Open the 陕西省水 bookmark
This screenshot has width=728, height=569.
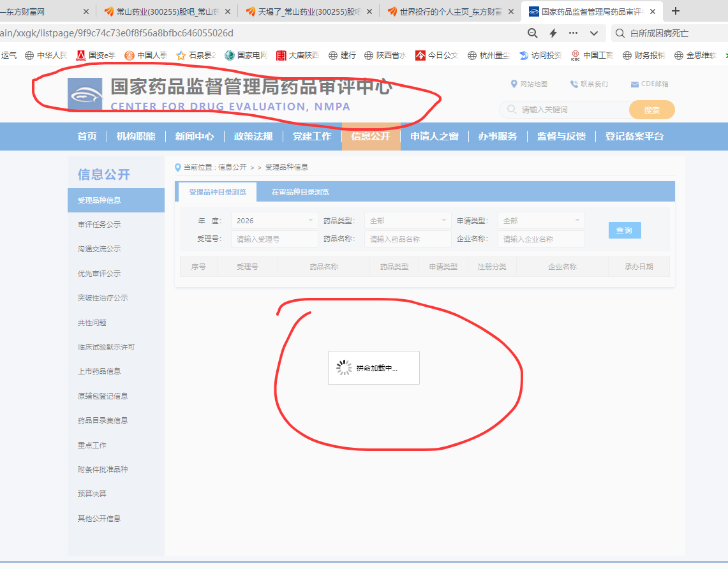[x=385, y=55]
